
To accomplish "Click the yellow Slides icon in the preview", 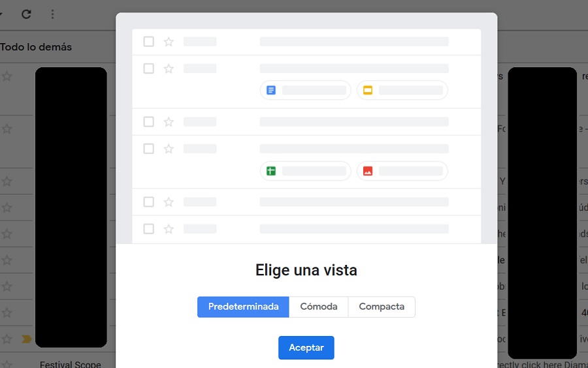I will pyautogui.click(x=368, y=90).
